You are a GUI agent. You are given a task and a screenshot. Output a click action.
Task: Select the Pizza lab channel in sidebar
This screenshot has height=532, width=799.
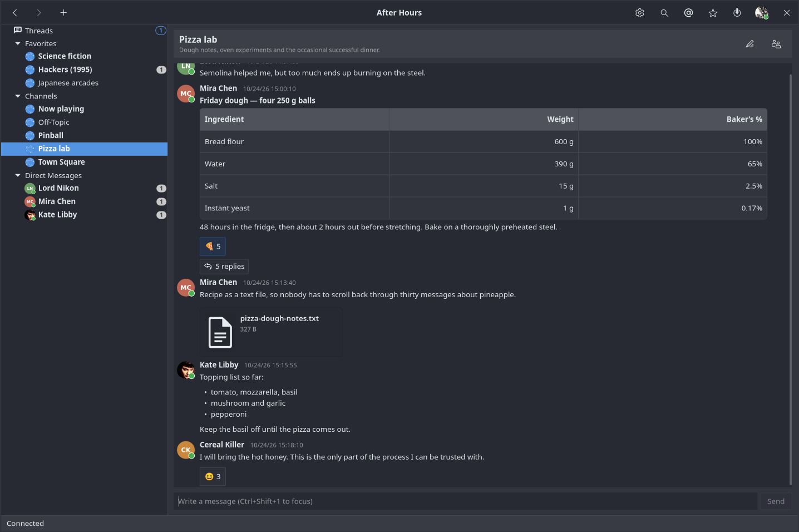pos(84,149)
